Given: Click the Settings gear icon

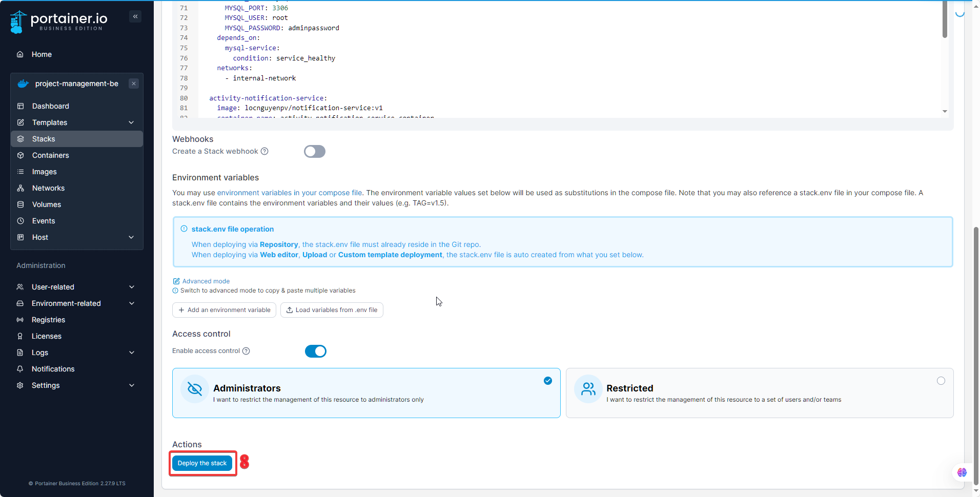Looking at the screenshot, I should click(x=20, y=385).
